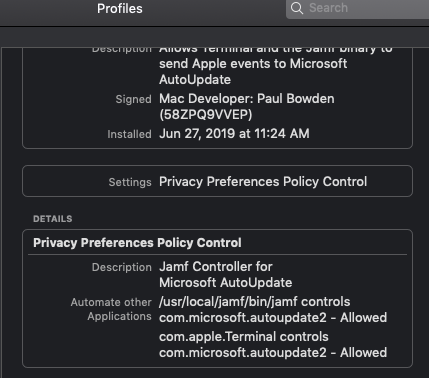Select the Signed label in profile info
Viewport: 429px width, 378px height.
tap(133, 99)
